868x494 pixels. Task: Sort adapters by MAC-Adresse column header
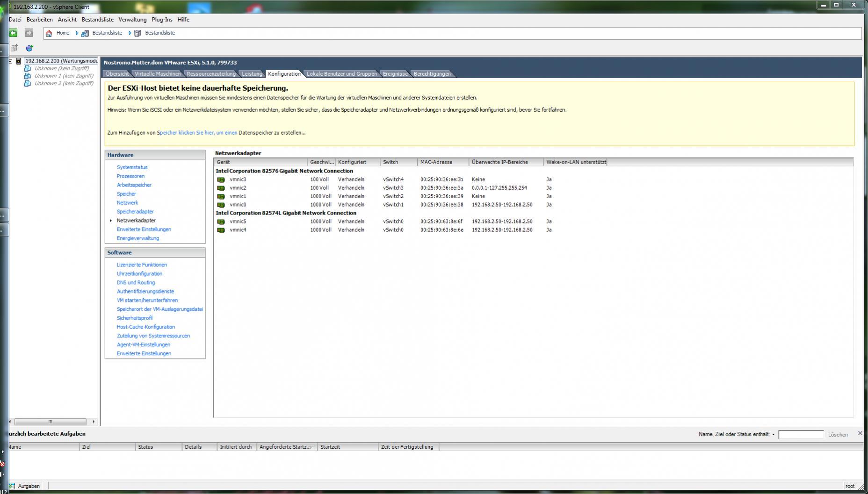pos(444,162)
